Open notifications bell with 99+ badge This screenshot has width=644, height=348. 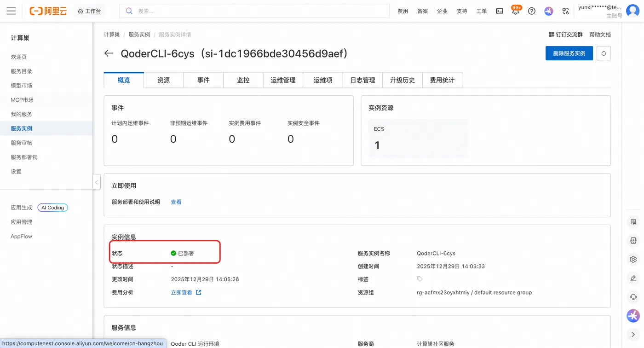pyautogui.click(x=516, y=11)
